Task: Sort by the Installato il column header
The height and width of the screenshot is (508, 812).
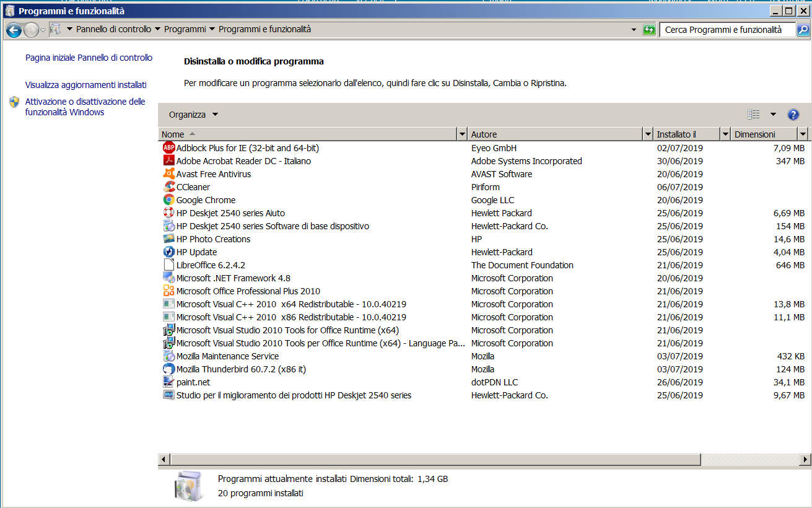Action: pos(687,134)
